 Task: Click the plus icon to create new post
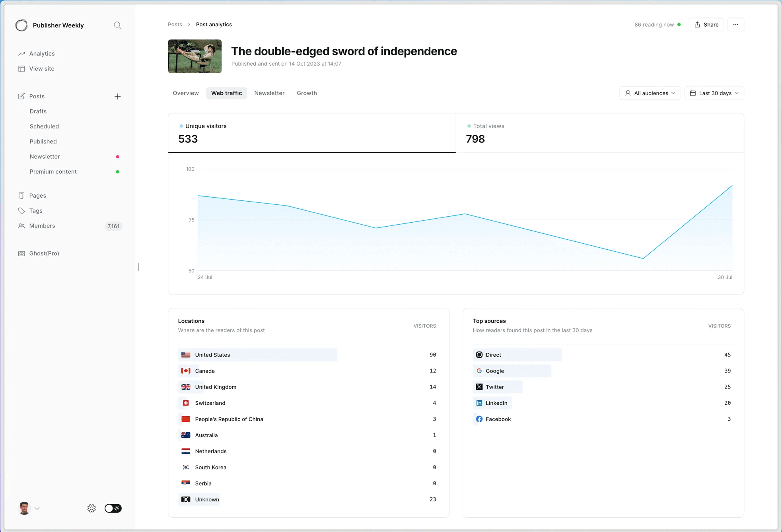pyautogui.click(x=117, y=97)
